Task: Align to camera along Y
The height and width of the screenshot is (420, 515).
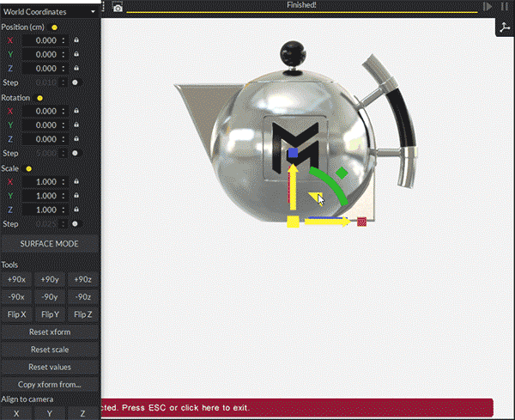Action: [50, 414]
